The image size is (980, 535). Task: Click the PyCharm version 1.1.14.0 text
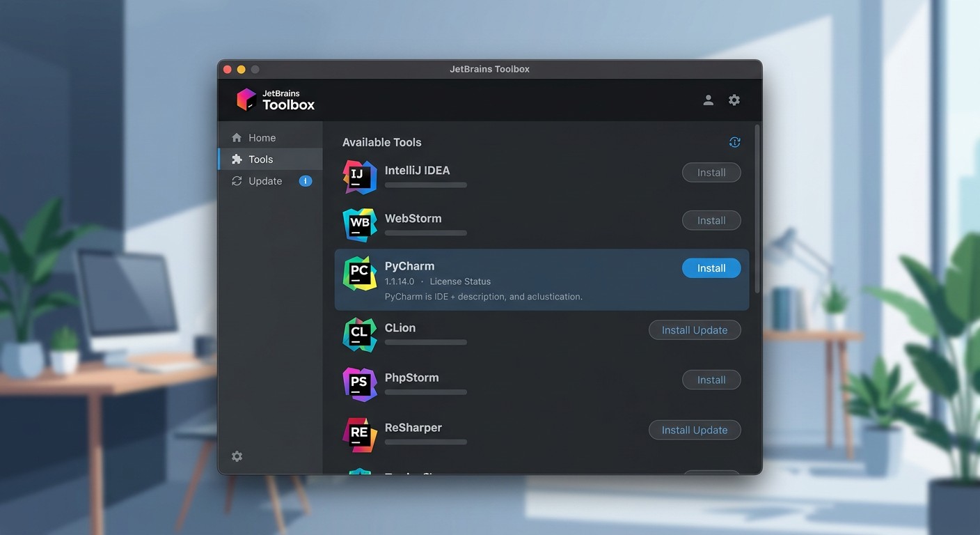(x=400, y=281)
